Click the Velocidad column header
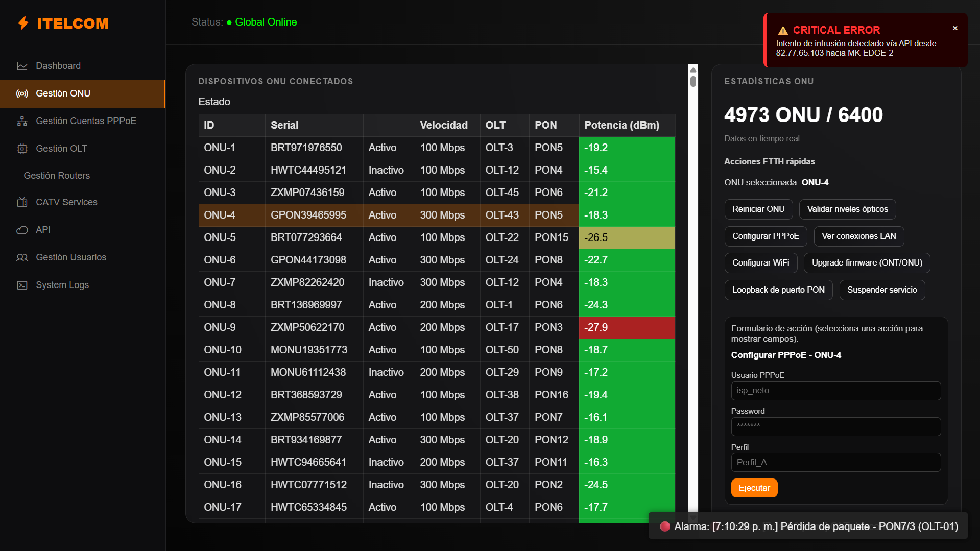The height and width of the screenshot is (551, 980). tap(447, 125)
